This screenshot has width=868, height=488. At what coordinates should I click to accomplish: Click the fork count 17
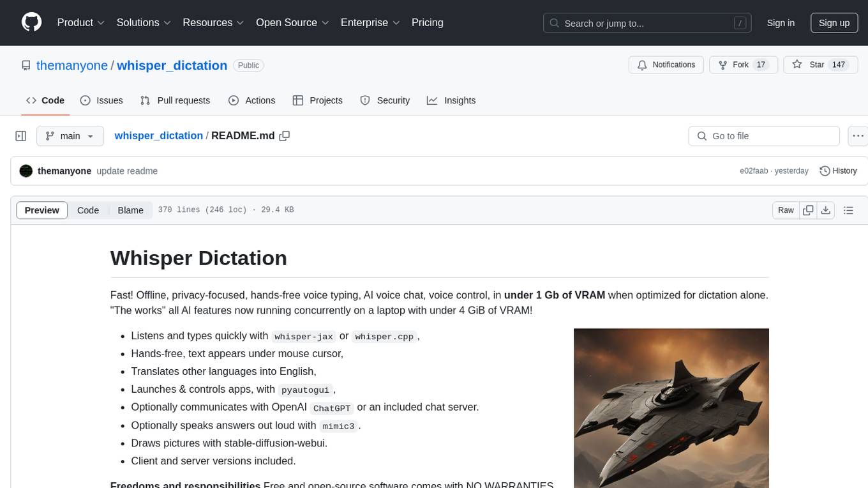pyautogui.click(x=760, y=65)
